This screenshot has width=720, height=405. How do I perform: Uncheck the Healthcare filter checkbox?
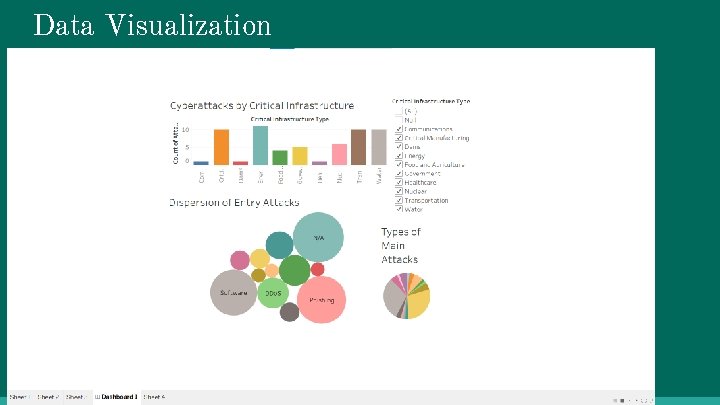click(399, 182)
